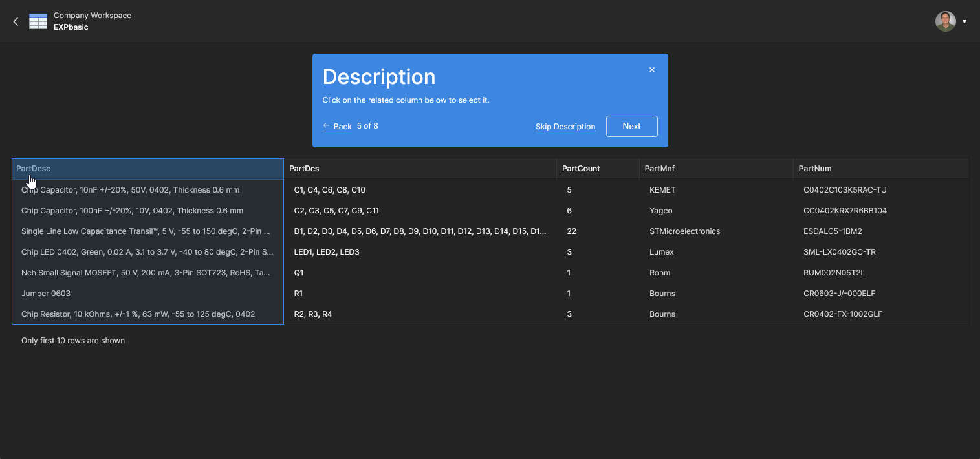Click the Jumper 0603 description cell

pyautogui.click(x=46, y=294)
